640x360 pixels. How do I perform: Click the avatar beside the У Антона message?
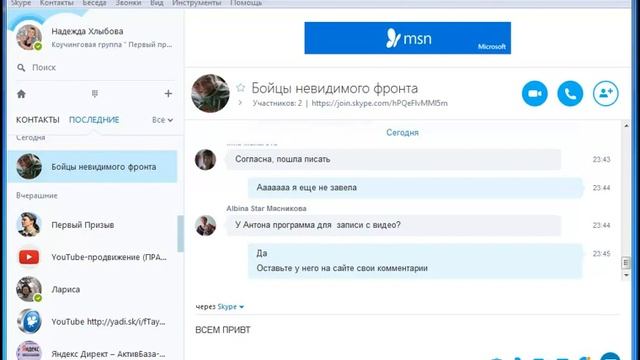coord(205,225)
